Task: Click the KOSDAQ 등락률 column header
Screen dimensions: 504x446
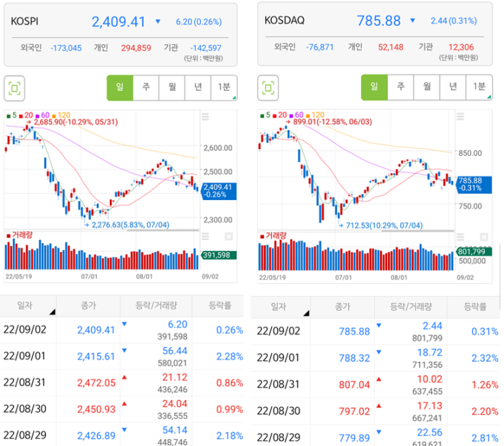Action: pyautogui.click(x=475, y=307)
